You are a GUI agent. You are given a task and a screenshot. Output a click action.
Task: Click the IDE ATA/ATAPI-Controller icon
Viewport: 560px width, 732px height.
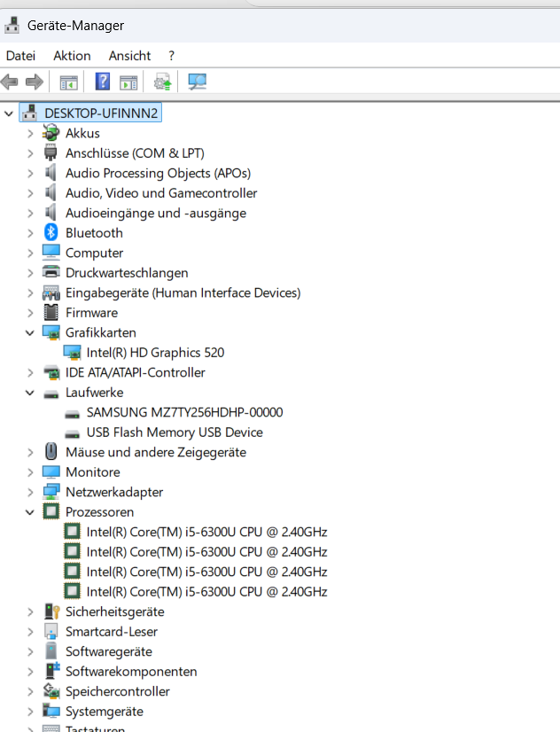tap(51, 372)
